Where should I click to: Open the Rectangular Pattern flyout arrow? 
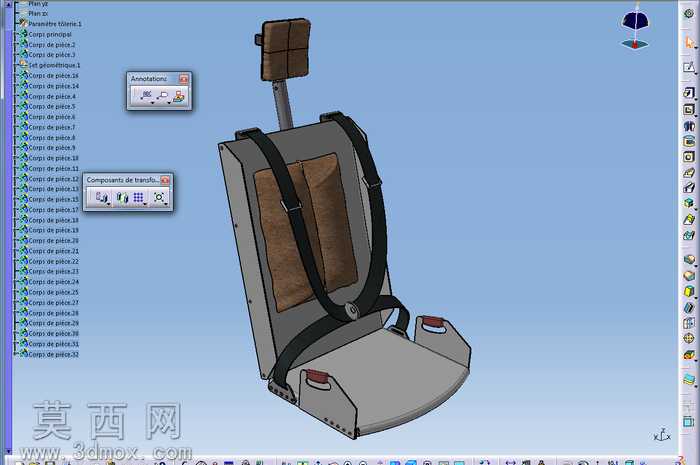point(145,204)
